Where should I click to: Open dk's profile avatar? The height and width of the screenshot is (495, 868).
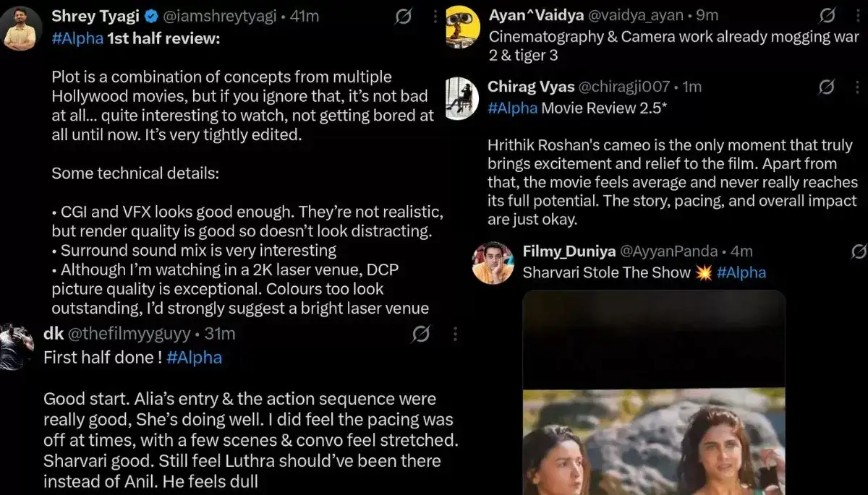[x=15, y=348]
